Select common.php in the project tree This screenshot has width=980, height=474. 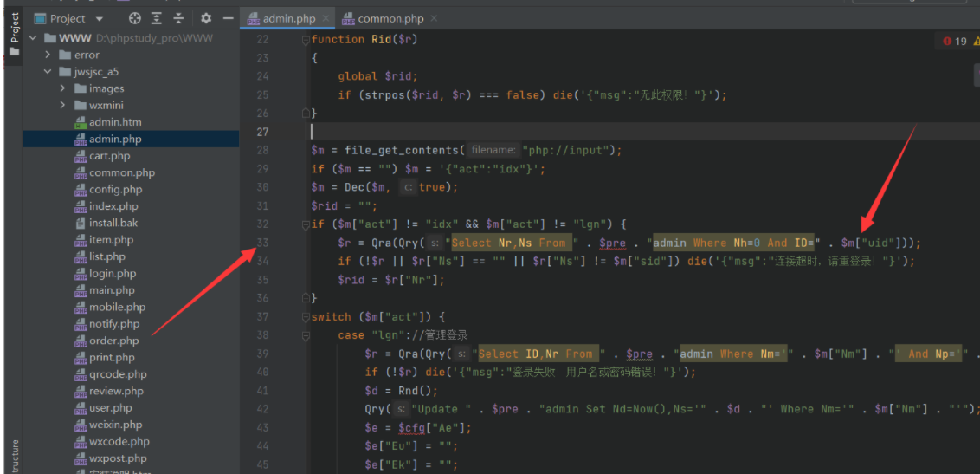click(121, 172)
